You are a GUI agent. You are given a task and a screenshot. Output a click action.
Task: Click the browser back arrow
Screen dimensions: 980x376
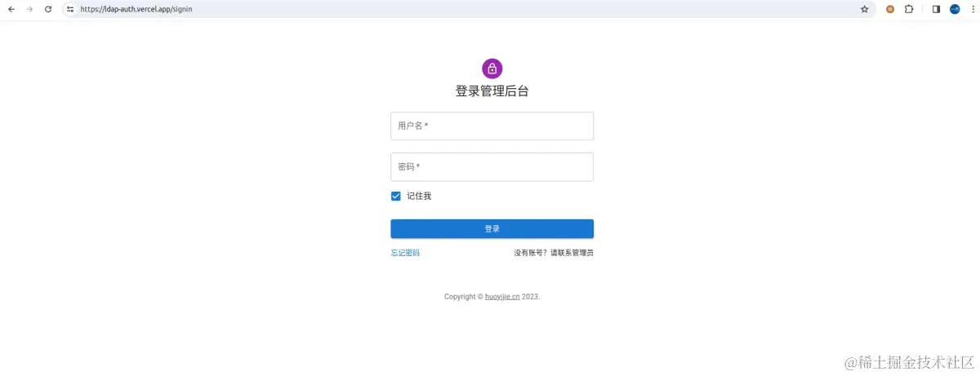(x=11, y=9)
